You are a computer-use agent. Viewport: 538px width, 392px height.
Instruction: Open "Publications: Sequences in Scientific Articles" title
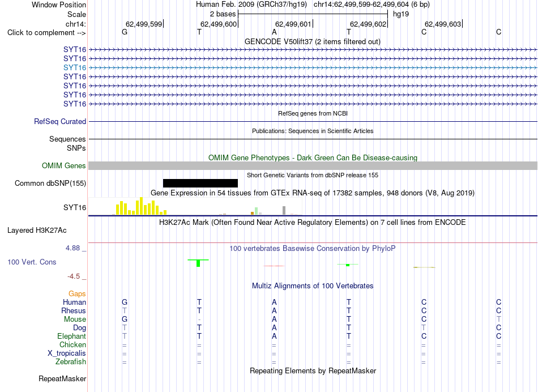click(313, 131)
